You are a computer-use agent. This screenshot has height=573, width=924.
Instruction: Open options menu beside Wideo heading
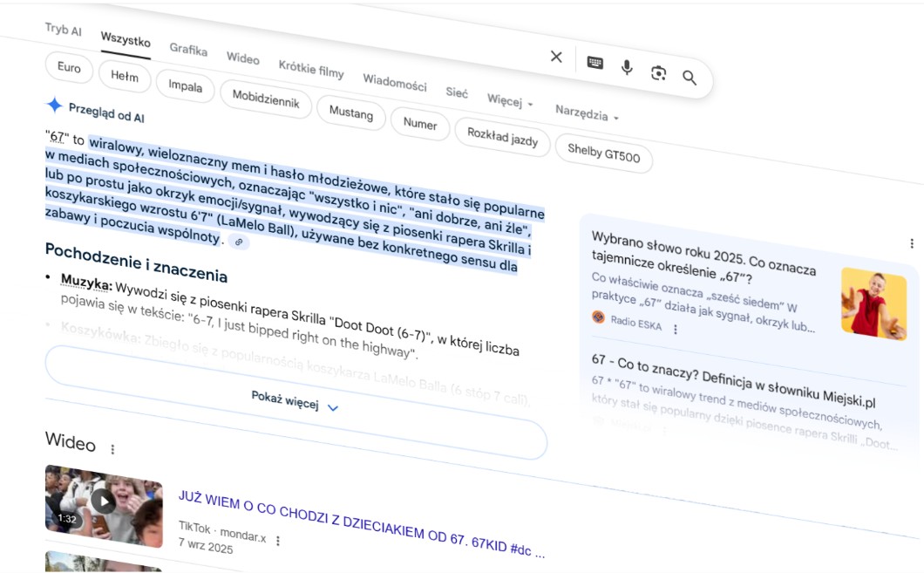112,449
